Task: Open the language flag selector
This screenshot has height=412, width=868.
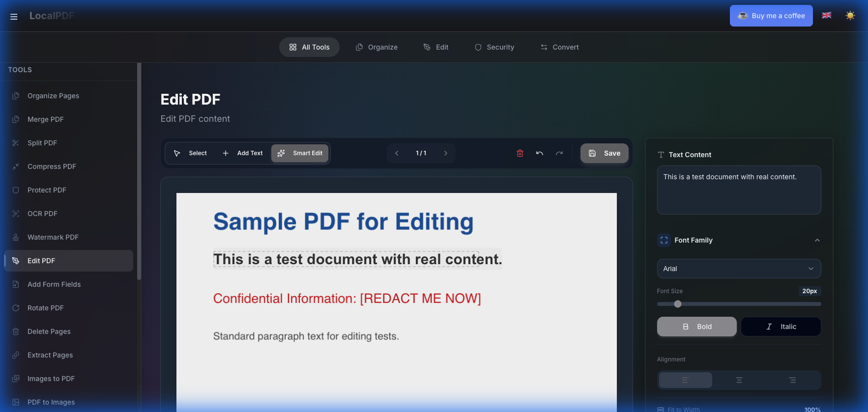Action: [x=827, y=15]
